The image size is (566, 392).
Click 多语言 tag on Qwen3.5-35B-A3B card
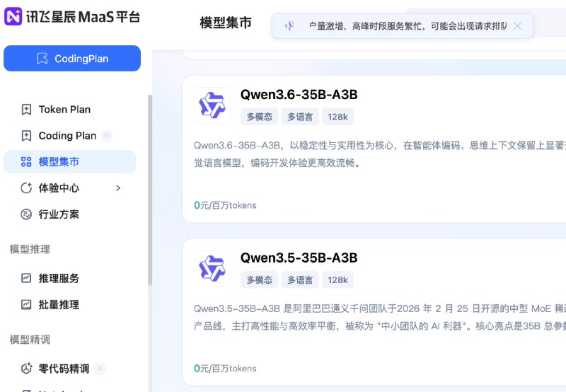coord(300,280)
